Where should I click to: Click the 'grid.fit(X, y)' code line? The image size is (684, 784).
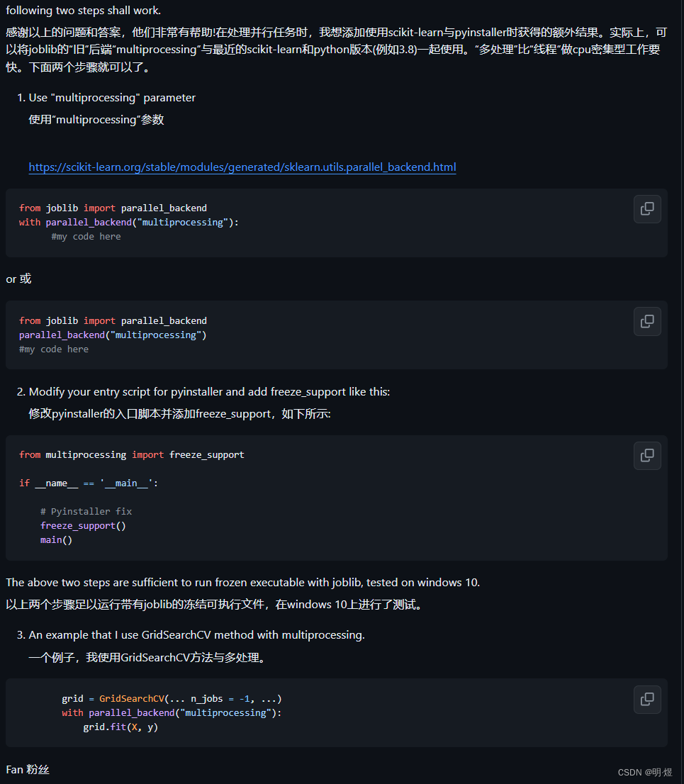tap(120, 727)
